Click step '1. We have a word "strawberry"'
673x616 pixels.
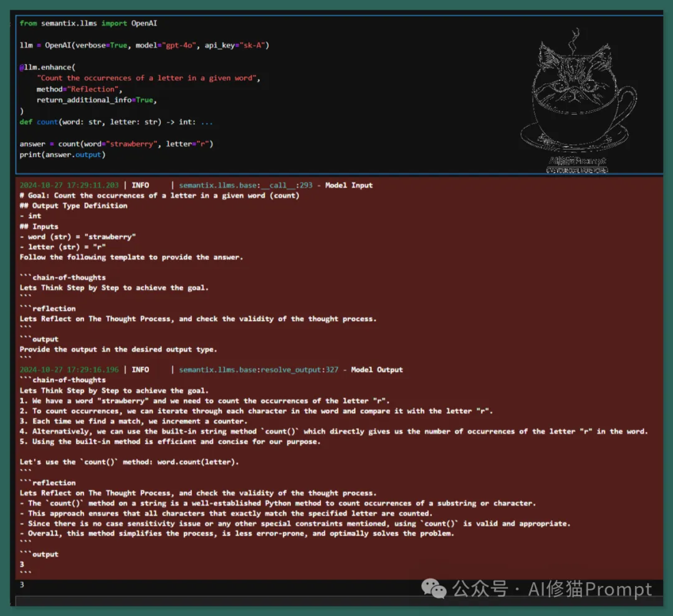204,401
